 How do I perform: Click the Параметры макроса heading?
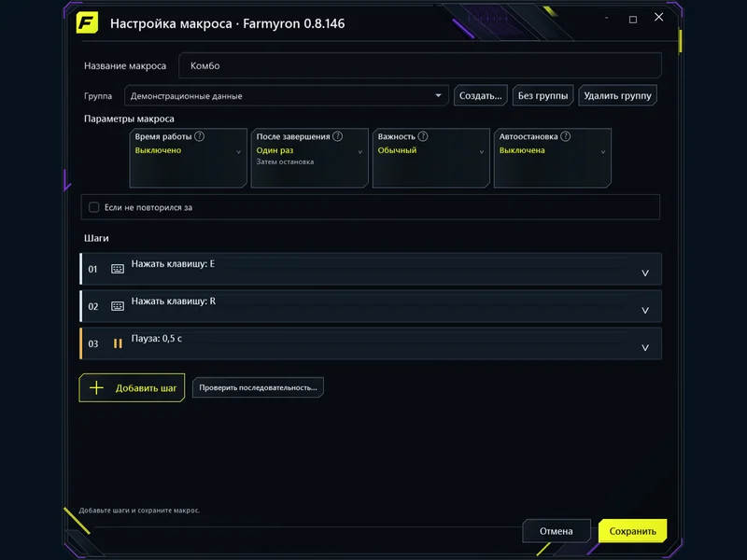[129, 119]
